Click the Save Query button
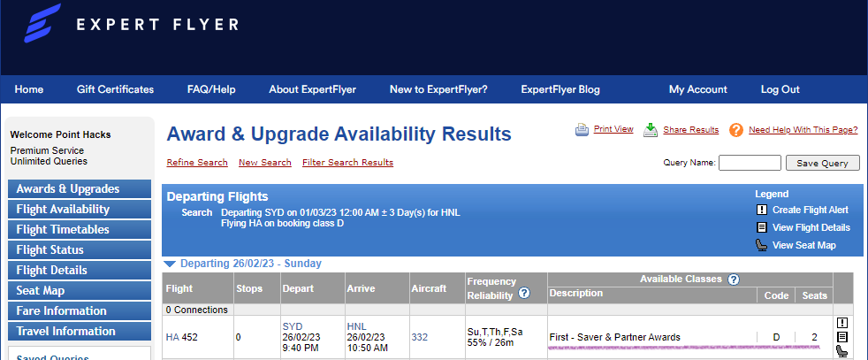The image size is (868, 360). point(823,163)
